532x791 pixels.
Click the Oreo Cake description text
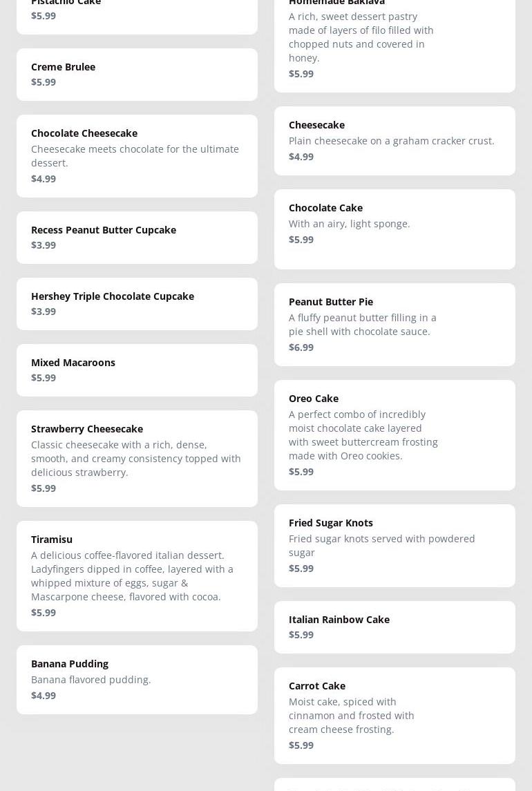pos(363,435)
